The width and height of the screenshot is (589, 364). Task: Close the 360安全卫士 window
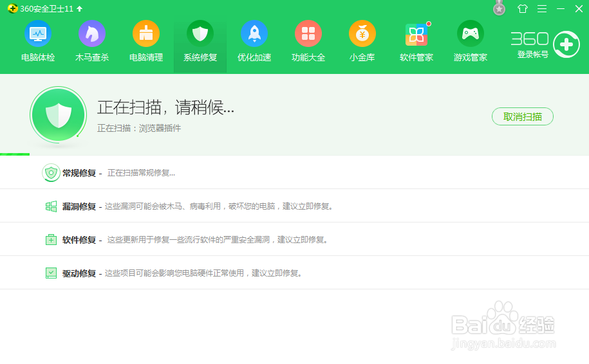coord(579,8)
